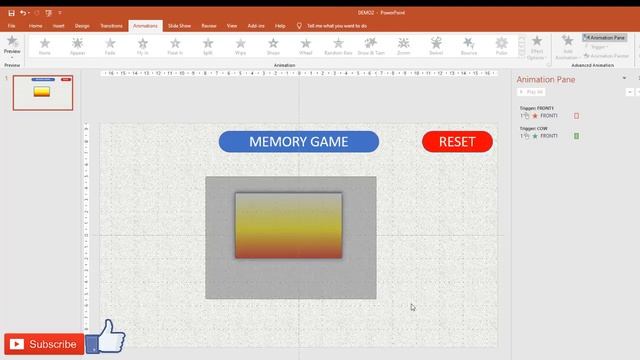The width and height of the screenshot is (640, 360).
Task: Select the None animation effect
Action: pos(45,46)
